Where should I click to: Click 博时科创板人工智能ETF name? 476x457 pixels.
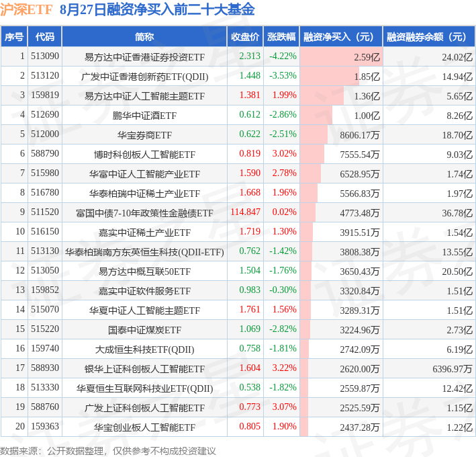click(x=144, y=155)
